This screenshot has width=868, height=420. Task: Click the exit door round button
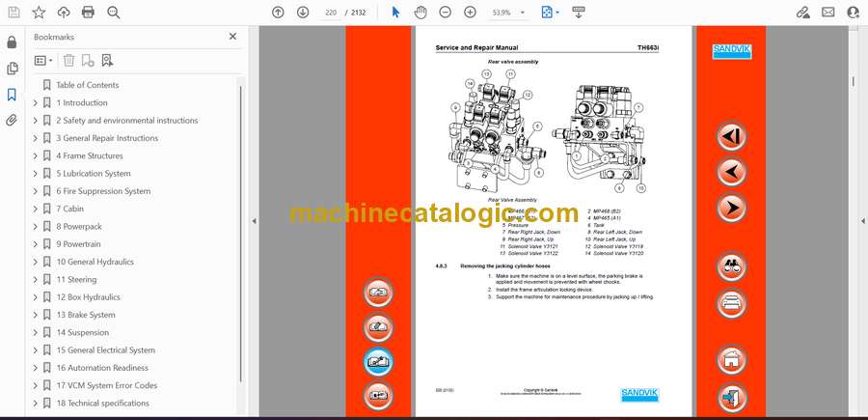731,397
